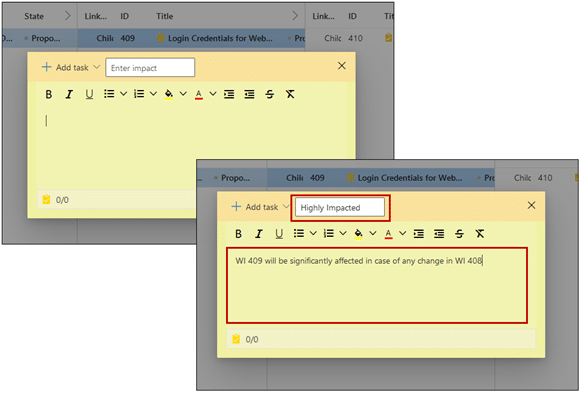Apply bullet list in upper note editor

click(109, 94)
